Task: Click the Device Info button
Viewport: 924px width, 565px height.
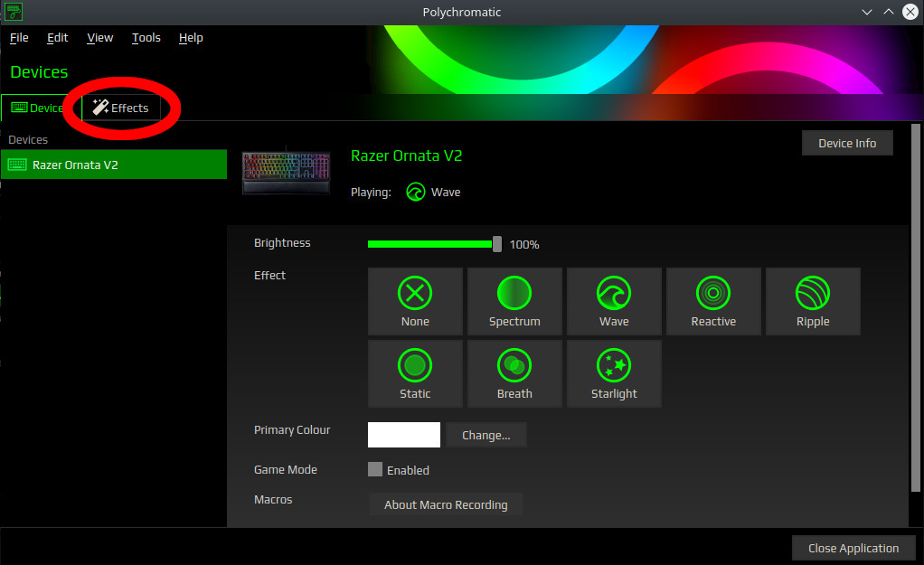Action: (847, 143)
